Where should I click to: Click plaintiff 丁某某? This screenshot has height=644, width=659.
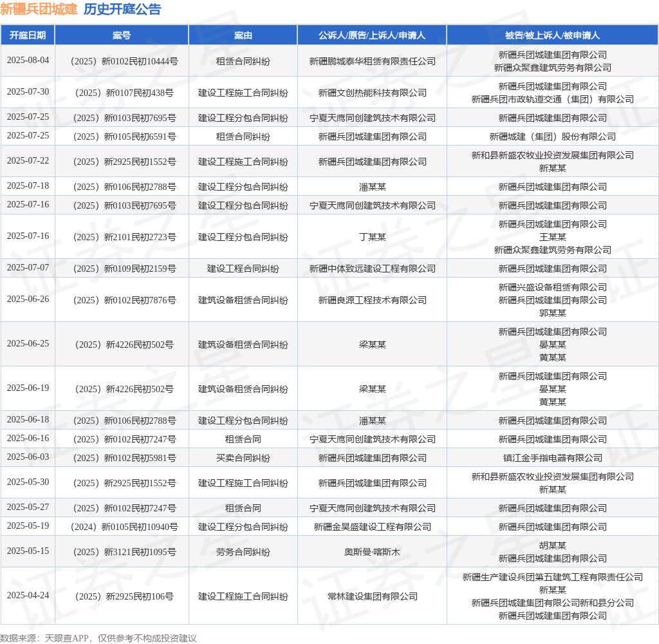(x=373, y=237)
